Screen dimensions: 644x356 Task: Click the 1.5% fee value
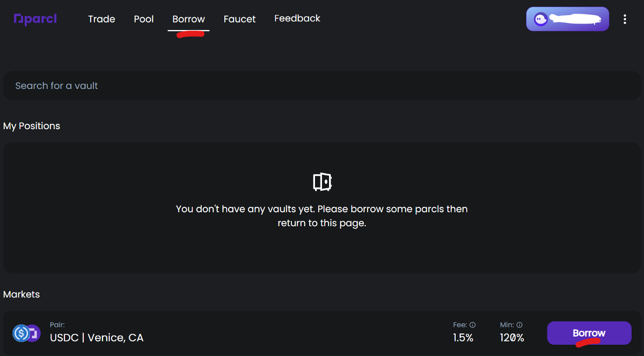click(463, 338)
